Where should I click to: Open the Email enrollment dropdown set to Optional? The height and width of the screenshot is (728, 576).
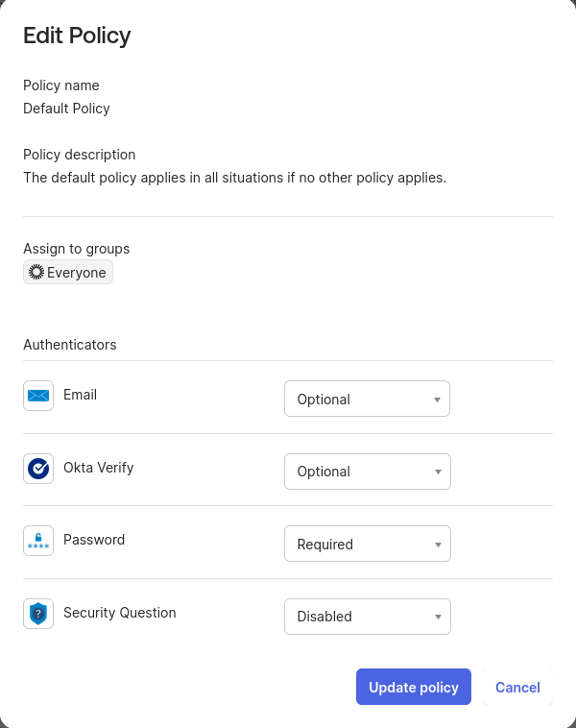pyautogui.click(x=367, y=399)
